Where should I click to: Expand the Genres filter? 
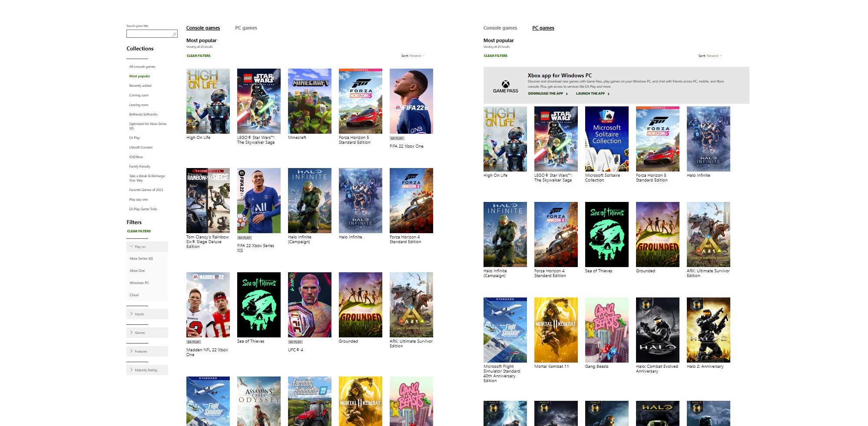(x=140, y=333)
